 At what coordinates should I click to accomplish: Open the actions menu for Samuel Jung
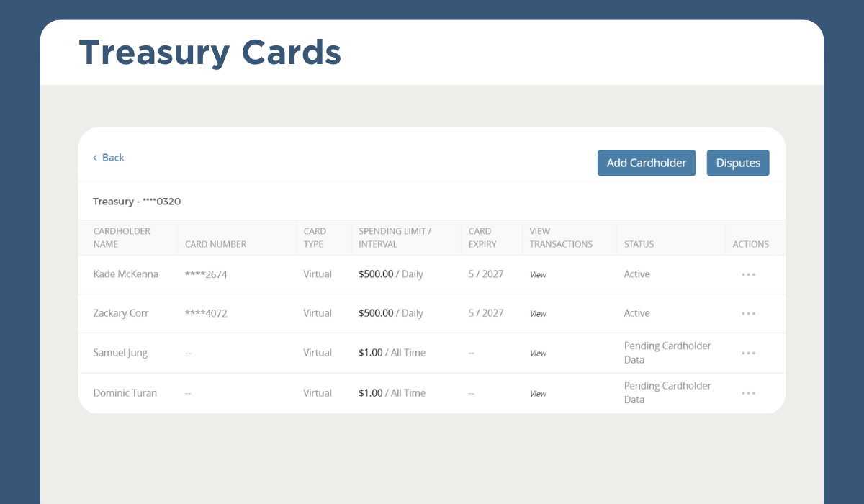coord(748,353)
